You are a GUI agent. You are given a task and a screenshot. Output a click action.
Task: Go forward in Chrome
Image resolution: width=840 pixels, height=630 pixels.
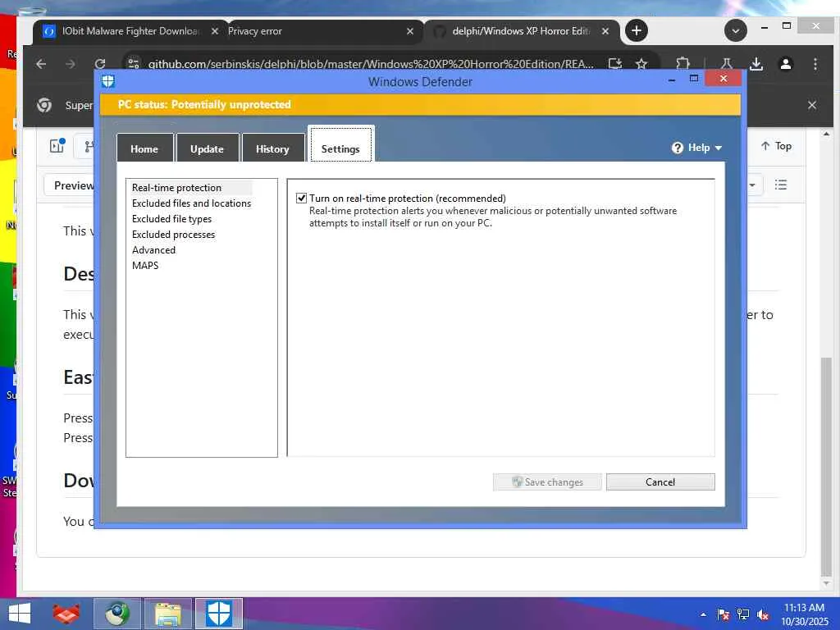pyautogui.click(x=71, y=64)
